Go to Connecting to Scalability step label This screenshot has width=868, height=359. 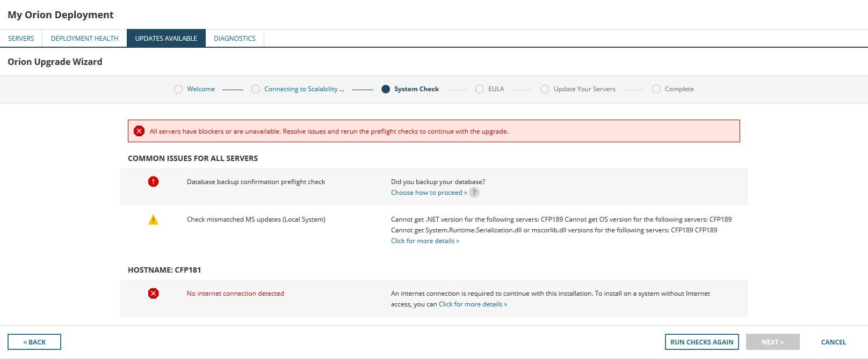tap(304, 89)
